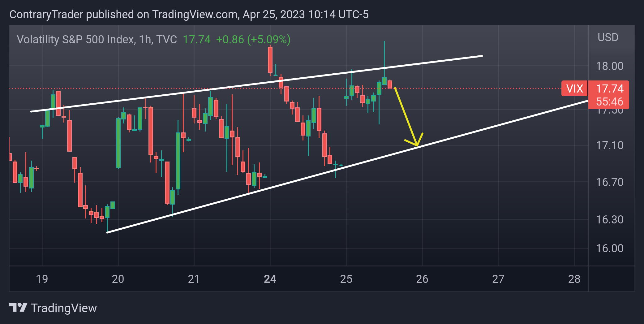Click date label 20 on the time axis

(118, 279)
